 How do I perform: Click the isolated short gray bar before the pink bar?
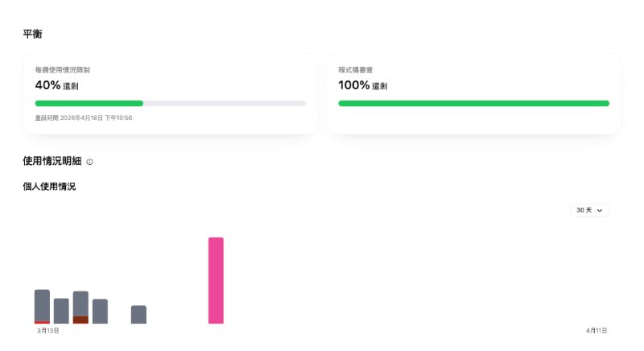tap(138, 314)
